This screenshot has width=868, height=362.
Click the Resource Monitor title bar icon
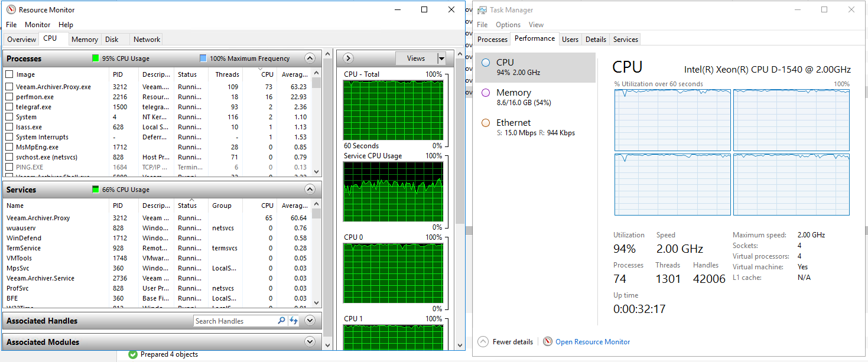point(11,9)
